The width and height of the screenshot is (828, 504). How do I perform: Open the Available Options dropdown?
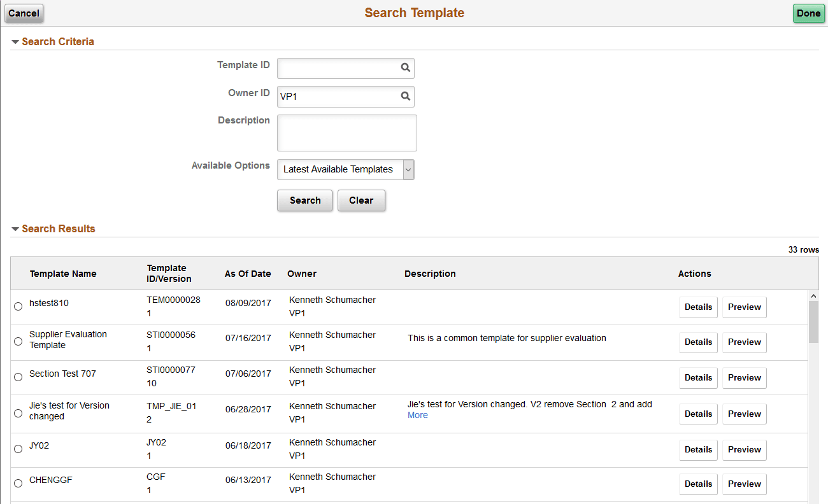pos(407,169)
